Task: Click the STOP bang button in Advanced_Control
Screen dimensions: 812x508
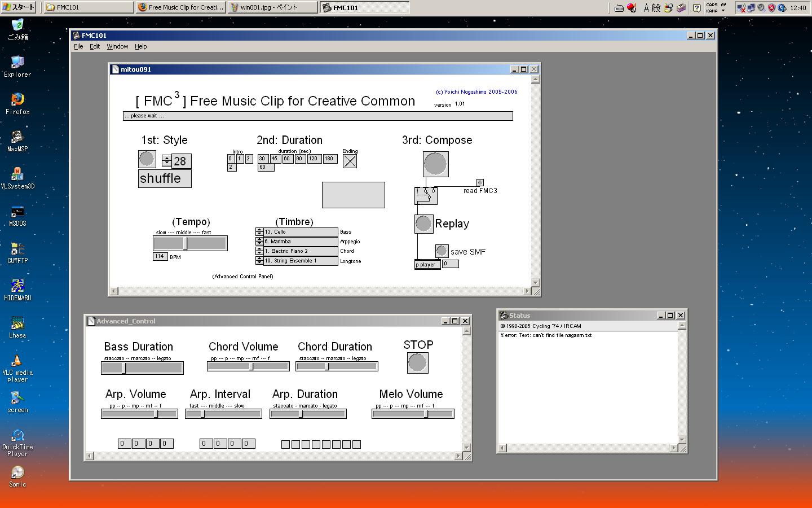Action: 417,363
